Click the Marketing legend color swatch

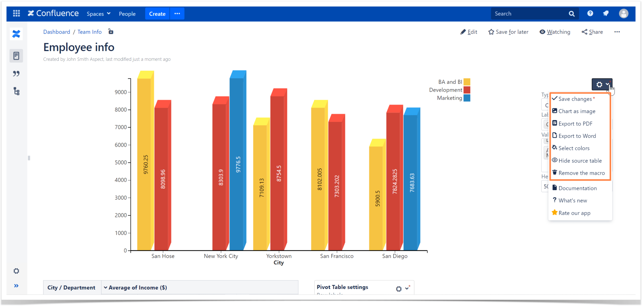pos(466,98)
